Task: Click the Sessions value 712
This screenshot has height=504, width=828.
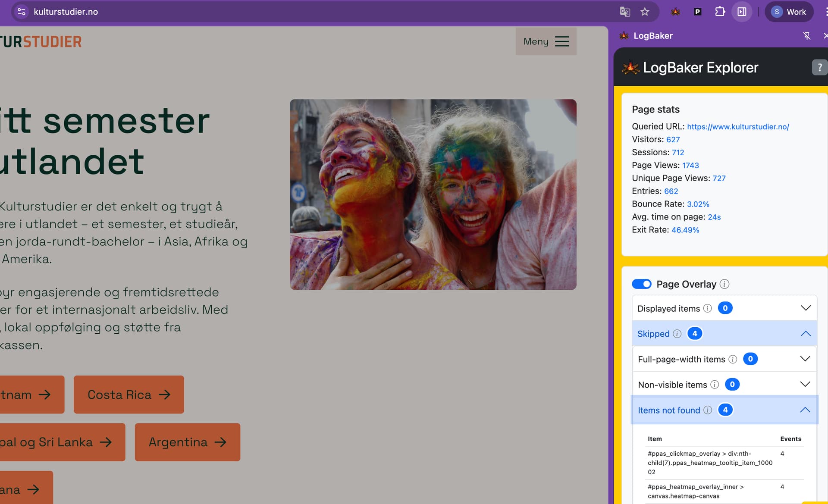Action: (678, 153)
